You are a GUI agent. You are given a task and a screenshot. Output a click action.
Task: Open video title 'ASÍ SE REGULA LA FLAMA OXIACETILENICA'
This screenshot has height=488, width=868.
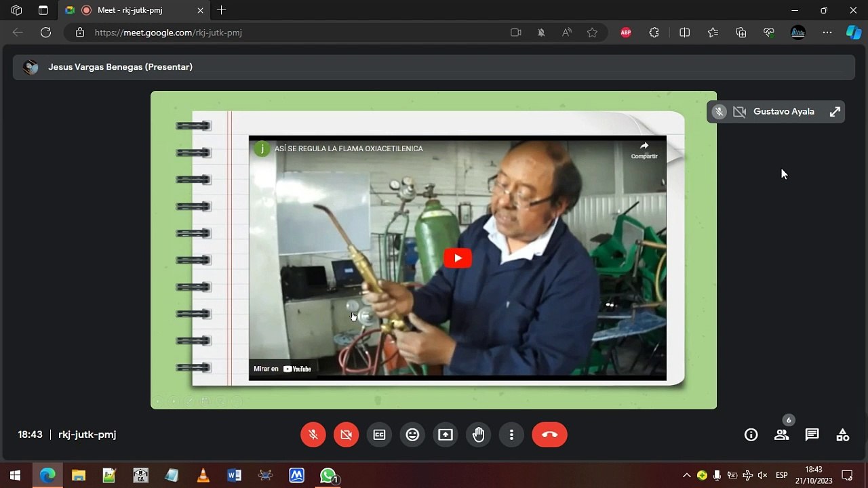(x=349, y=148)
